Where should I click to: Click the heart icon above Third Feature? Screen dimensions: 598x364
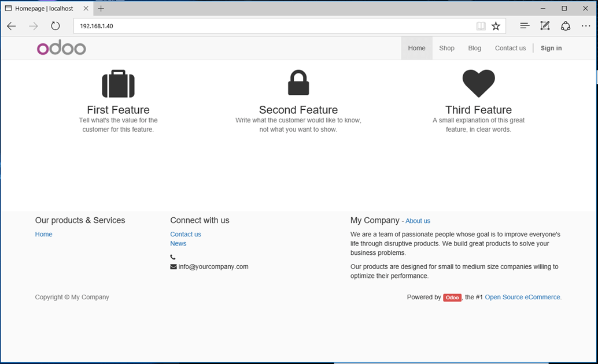pyautogui.click(x=479, y=83)
